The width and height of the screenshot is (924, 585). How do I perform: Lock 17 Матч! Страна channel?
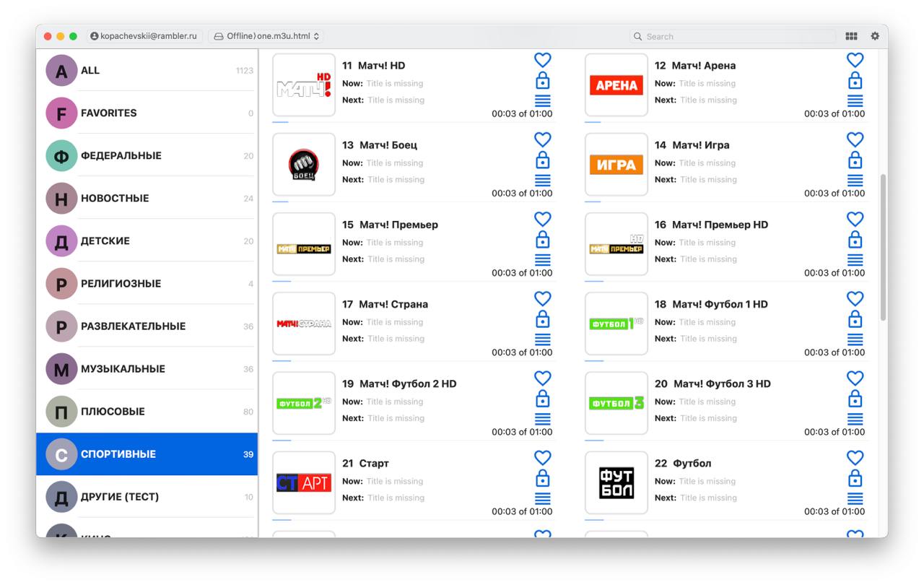[543, 318]
